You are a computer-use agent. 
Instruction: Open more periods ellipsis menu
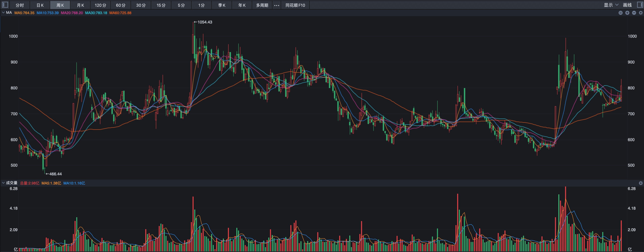click(x=277, y=5)
